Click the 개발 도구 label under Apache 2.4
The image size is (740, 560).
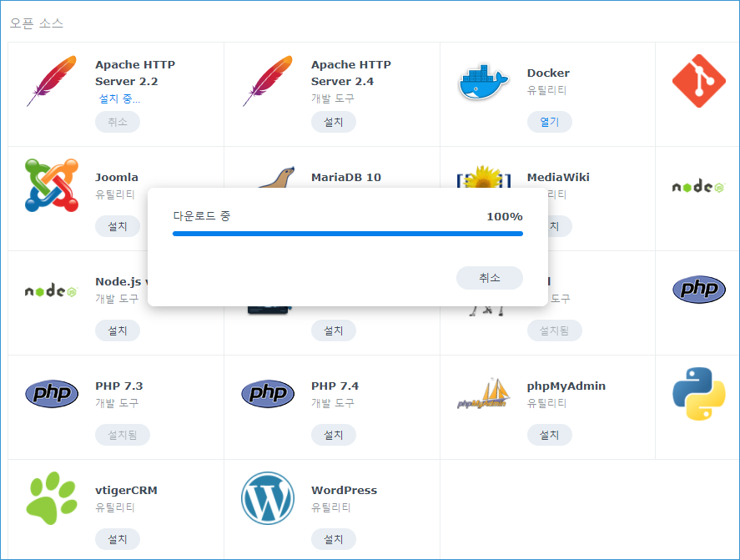(x=333, y=98)
